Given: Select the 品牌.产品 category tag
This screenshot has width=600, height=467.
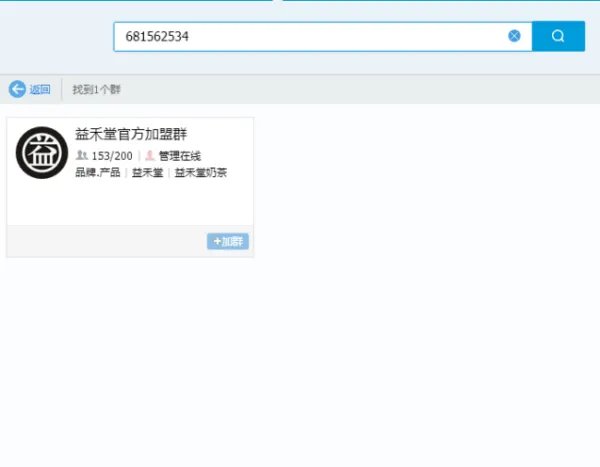Looking at the screenshot, I should click(97, 173).
